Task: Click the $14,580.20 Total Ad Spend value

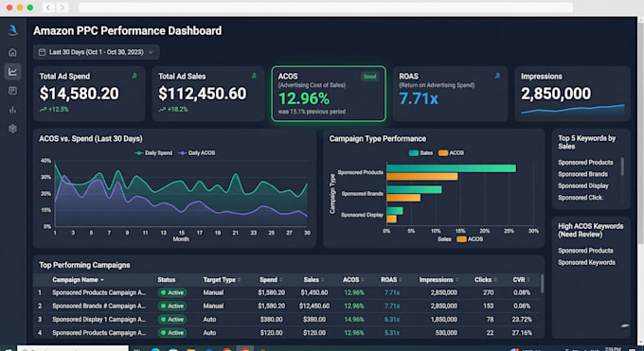Action: click(x=80, y=94)
